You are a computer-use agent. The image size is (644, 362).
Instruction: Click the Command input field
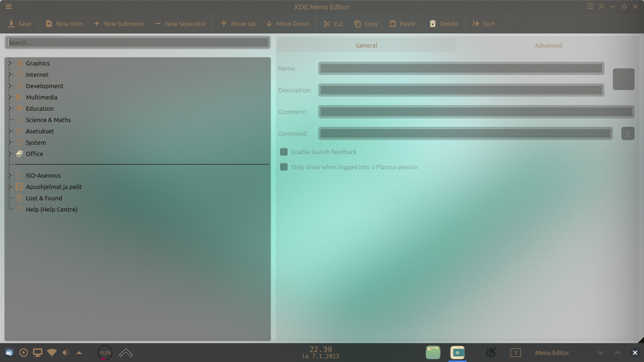[x=465, y=133]
